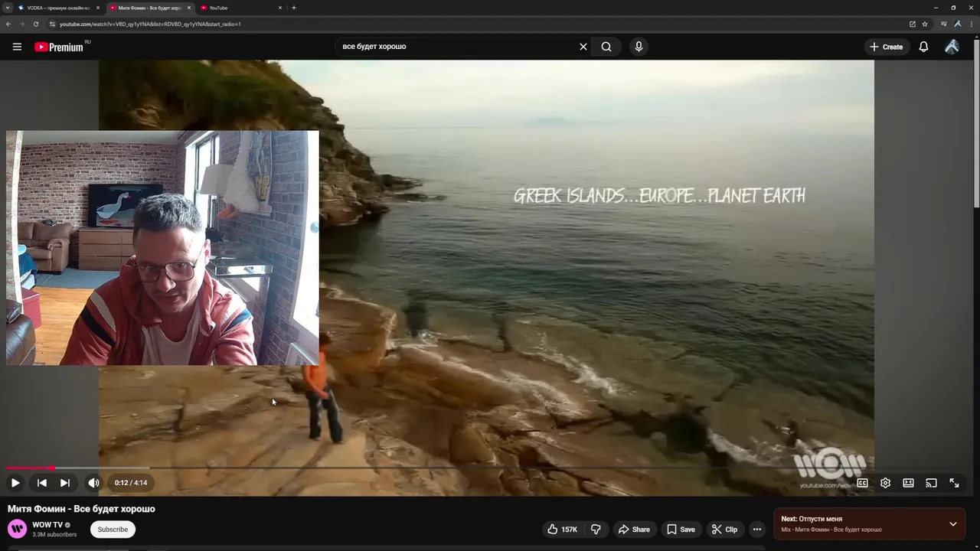Go forward in browser history
Viewport: 980px width, 551px height.
21,24
